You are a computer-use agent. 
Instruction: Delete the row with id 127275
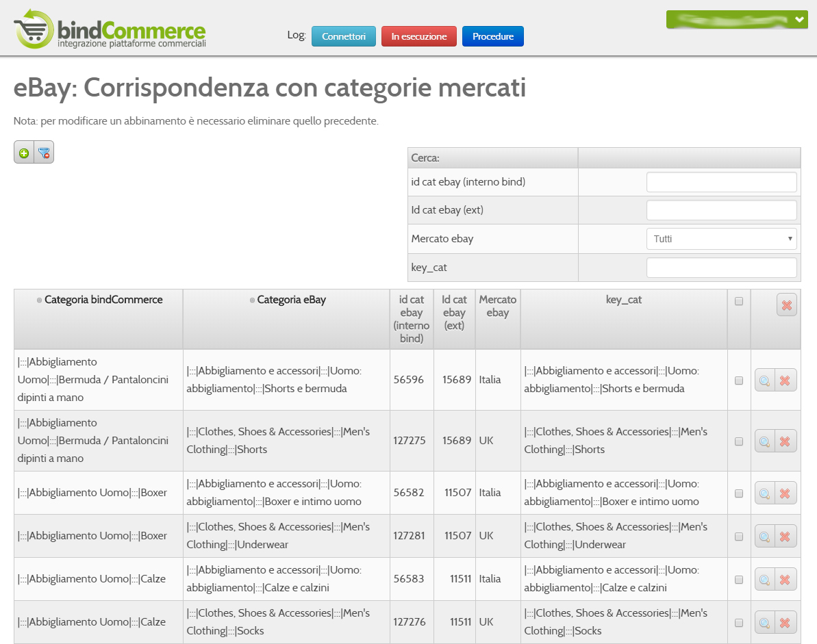tap(785, 441)
